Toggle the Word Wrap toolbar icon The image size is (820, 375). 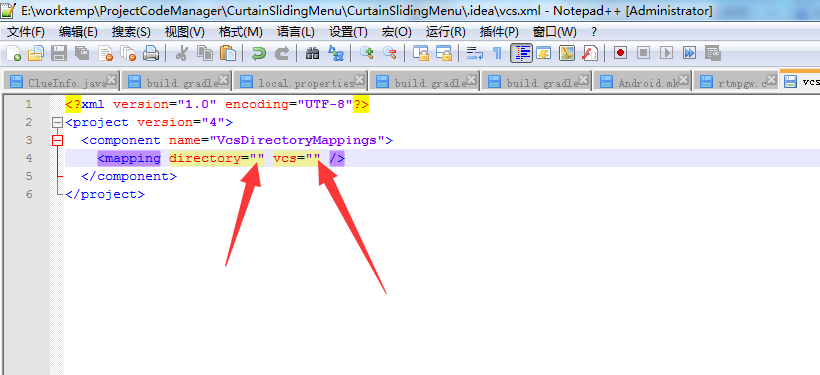tap(475, 53)
